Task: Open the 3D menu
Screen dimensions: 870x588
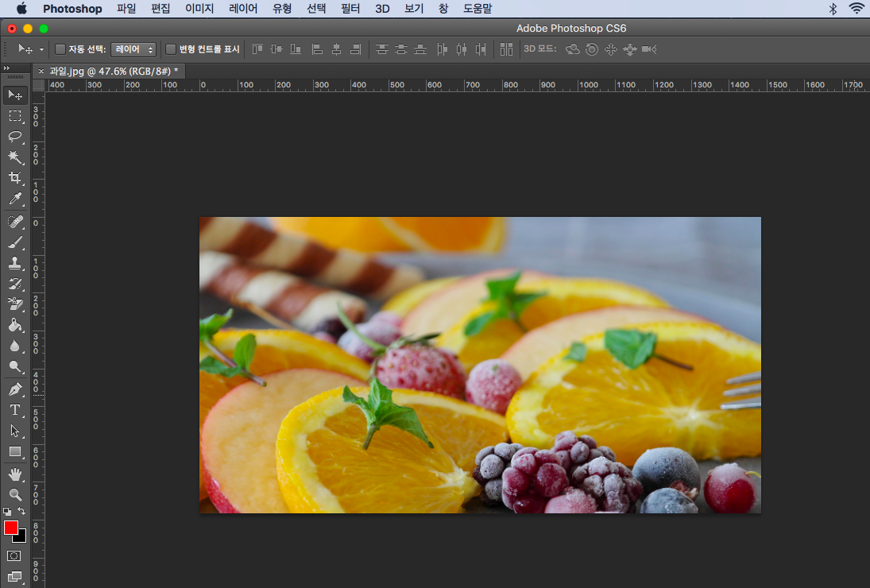Action: tap(382, 9)
